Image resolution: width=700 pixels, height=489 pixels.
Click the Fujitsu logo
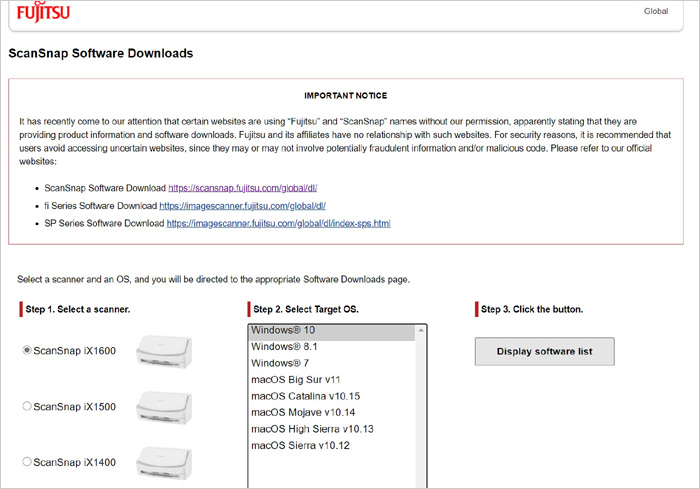(43, 12)
